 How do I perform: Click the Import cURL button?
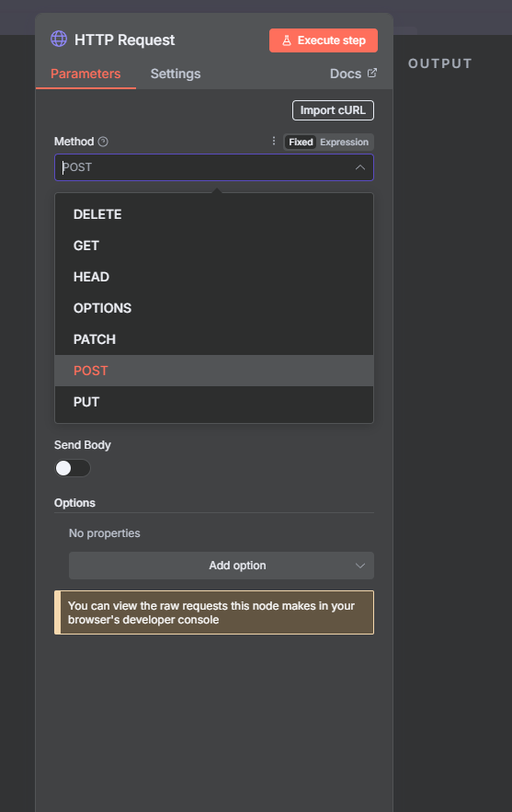tap(333, 110)
